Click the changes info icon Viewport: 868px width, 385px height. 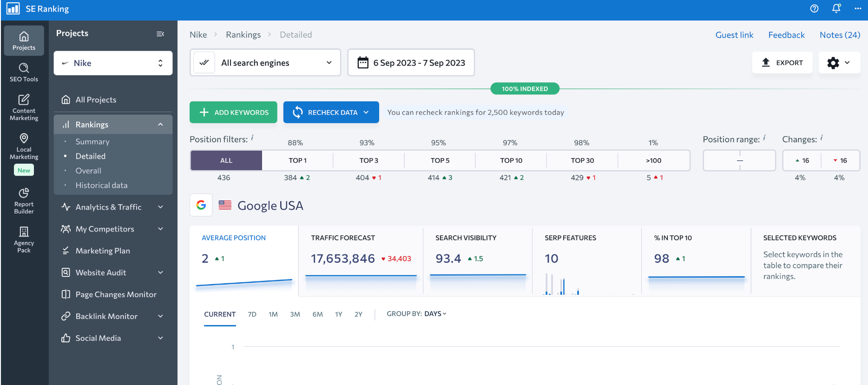(x=822, y=138)
